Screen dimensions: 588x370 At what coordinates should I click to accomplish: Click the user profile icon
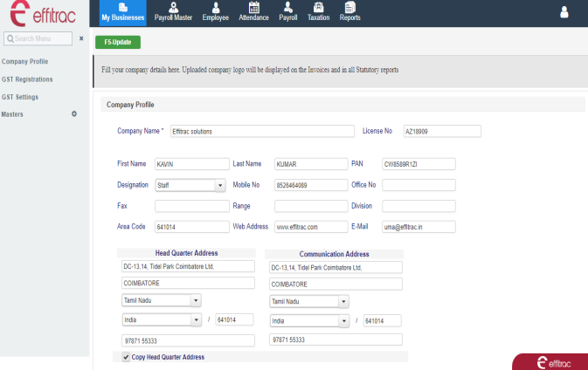pyautogui.click(x=564, y=12)
